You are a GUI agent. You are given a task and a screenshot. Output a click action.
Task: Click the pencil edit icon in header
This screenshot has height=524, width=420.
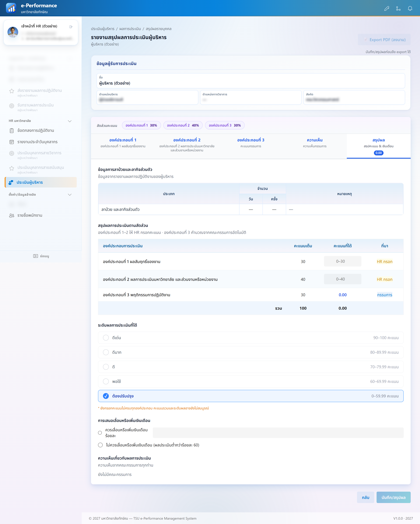click(x=386, y=8)
